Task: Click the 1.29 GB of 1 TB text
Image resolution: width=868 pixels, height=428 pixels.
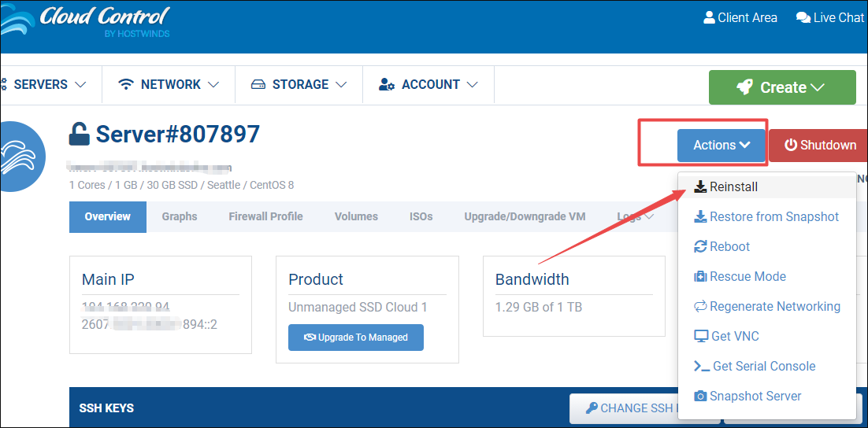Action: [x=539, y=307]
